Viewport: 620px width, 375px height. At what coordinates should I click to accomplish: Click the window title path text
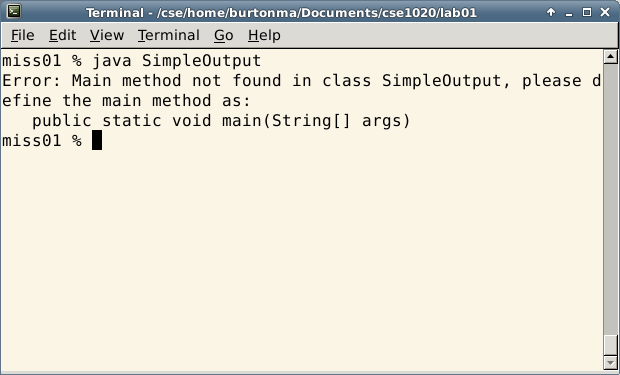282,13
